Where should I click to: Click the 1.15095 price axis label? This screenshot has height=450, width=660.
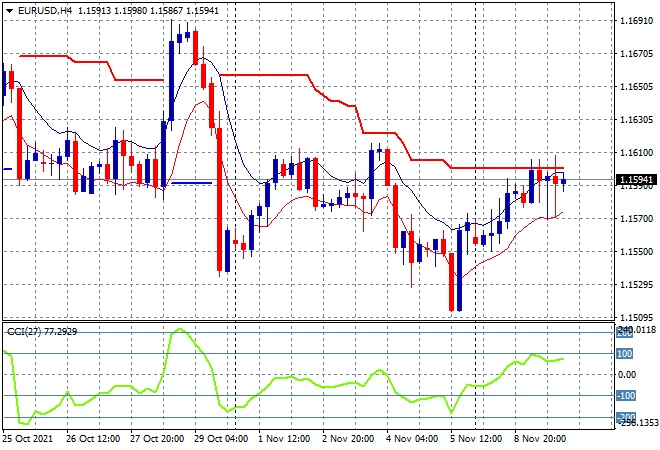click(x=636, y=317)
